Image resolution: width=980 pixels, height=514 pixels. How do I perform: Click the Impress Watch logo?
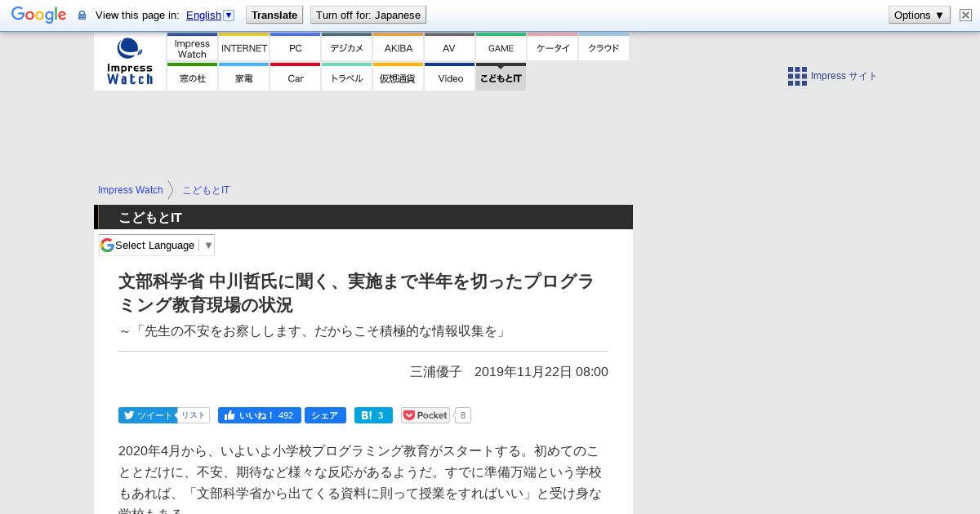point(130,61)
